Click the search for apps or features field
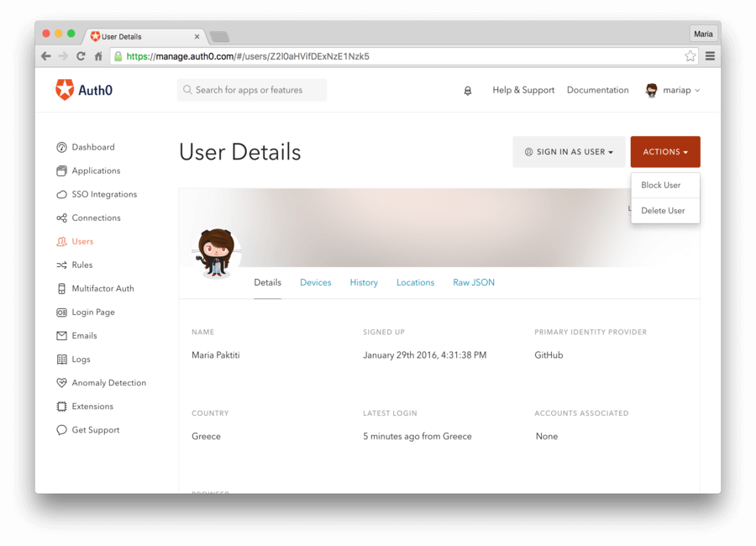The image size is (756, 546). pos(252,90)
